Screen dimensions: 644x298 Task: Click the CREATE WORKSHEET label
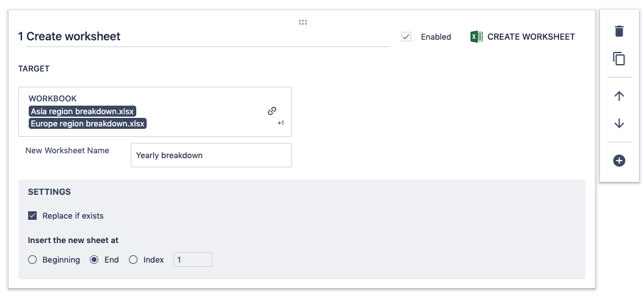[531, 37]
